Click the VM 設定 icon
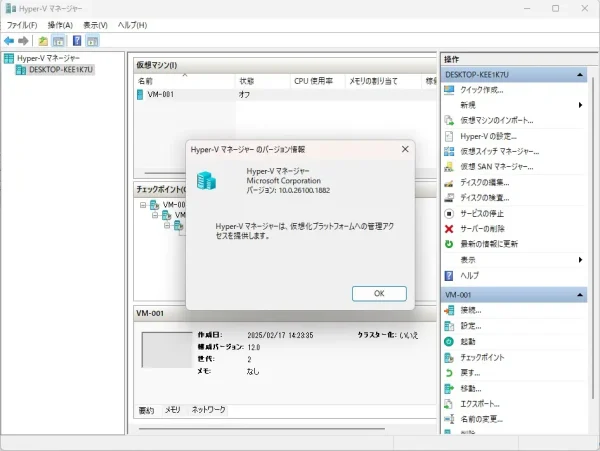600x451 pixels. (x=449, y=326)
